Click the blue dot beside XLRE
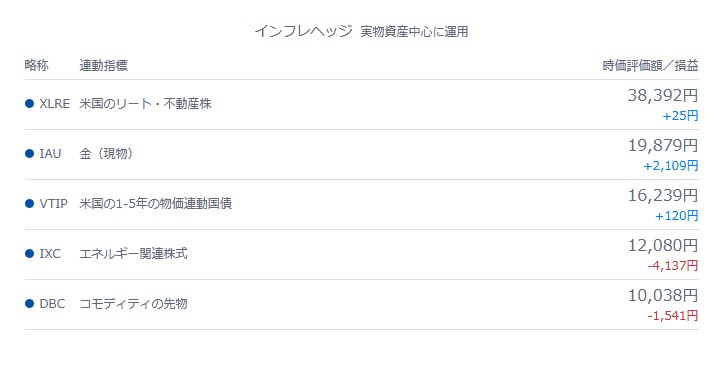This screenshot has height=368, width=728. tap(30, 103)
